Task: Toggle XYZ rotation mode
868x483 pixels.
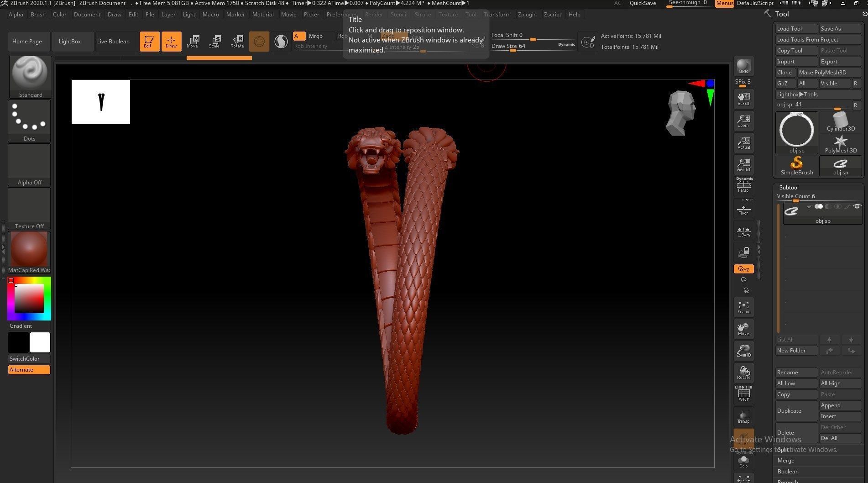Action: point(743,269)
